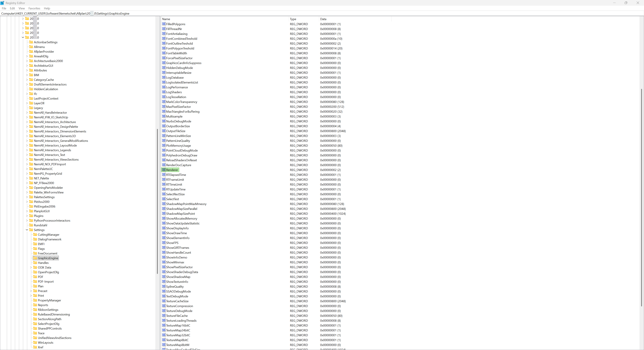
Task: Expand the PythonProcessorInteractors node
Action: [27, 221]
